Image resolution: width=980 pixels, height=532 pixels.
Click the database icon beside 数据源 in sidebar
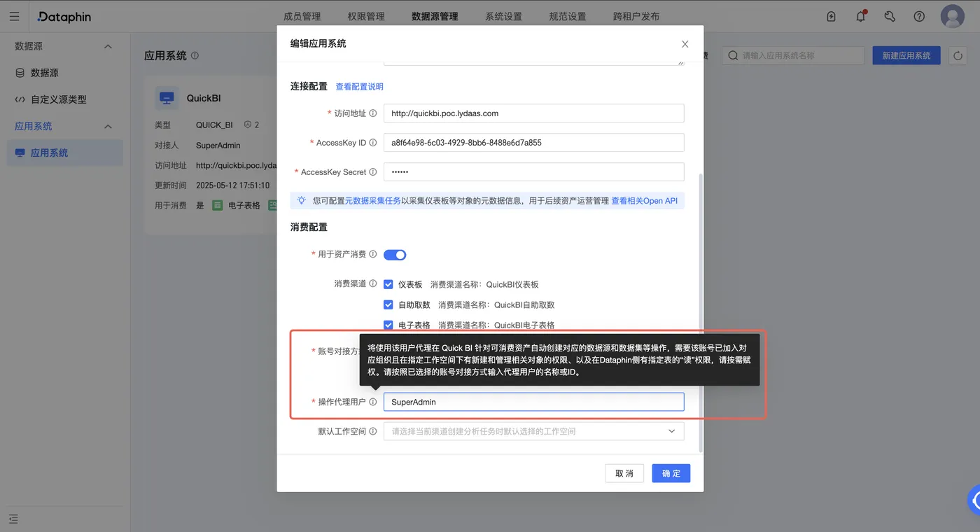pos(20,73)
